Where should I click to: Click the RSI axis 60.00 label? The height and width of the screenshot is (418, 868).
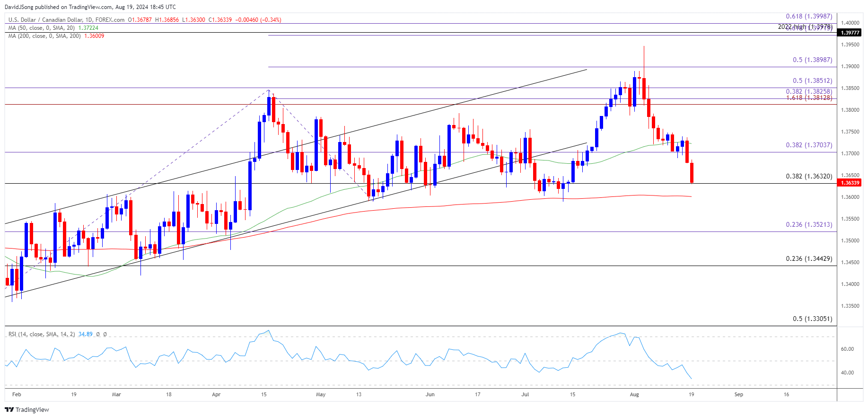(847, 349)
